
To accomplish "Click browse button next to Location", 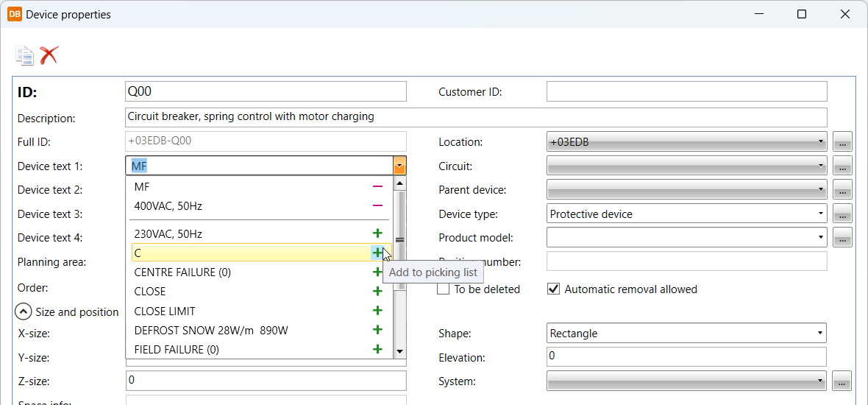I will pos(842,142).
